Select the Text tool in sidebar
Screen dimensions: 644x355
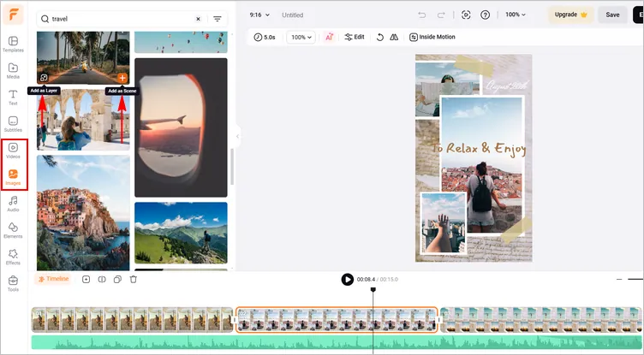click(13, 98)
